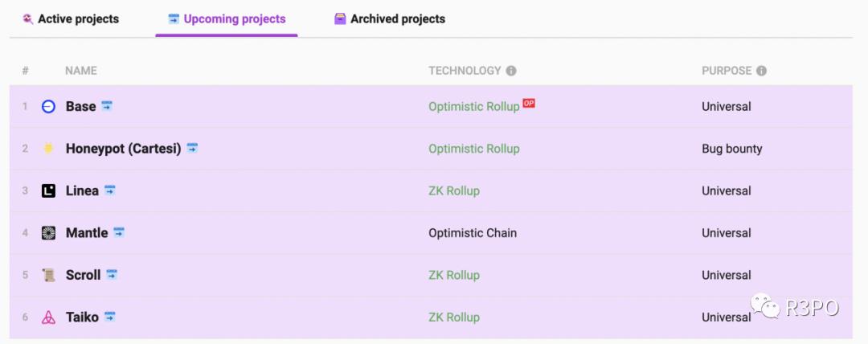Switch to the Active projects tab

(x=71, y=18)
